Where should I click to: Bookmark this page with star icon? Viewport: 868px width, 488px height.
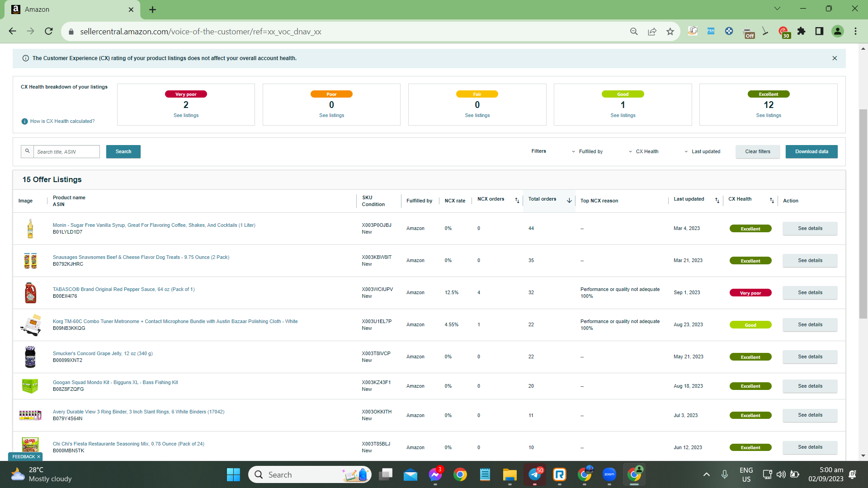tap(670, 31)
